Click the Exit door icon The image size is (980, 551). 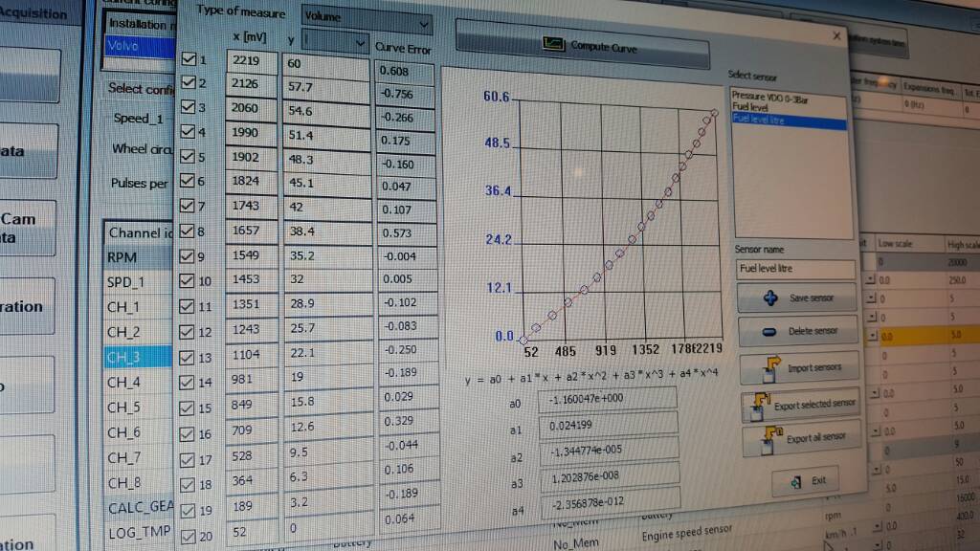795,482
